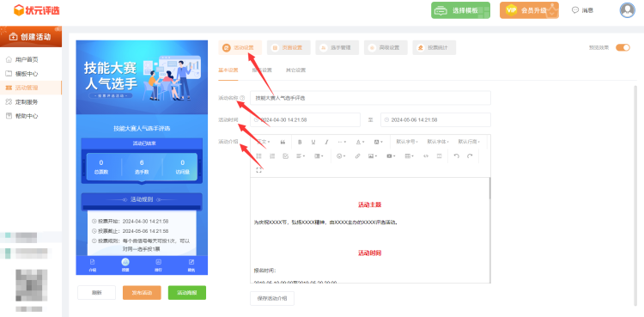Click the 活动规则 header in preview

pos(142,199)
